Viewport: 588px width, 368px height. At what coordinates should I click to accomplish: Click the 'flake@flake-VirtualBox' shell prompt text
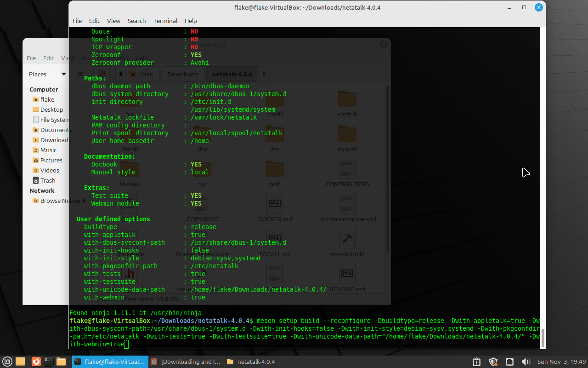pyautogui.click(x=110, y=321)
